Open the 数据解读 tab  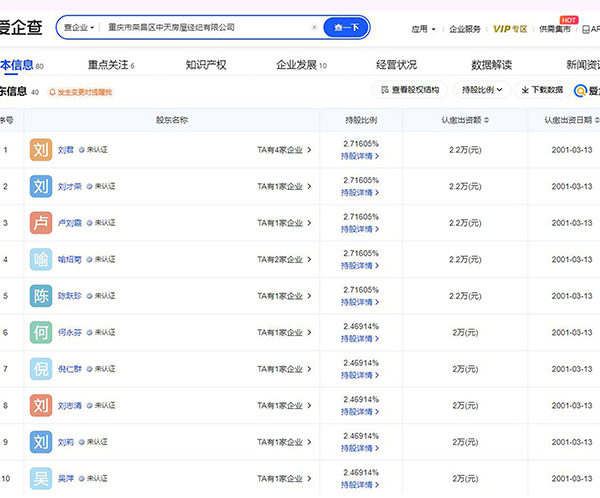coord(491,65)
